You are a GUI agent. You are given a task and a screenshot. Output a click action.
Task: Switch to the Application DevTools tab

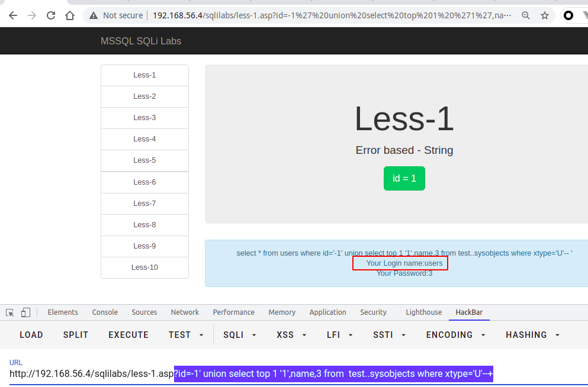coord(327,312)
